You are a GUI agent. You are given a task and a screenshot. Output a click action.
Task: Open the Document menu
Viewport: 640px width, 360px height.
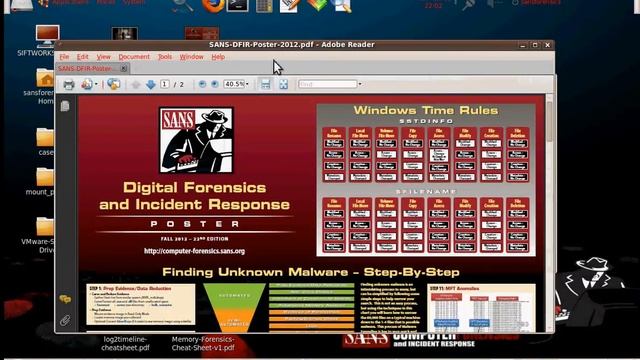point(134,57)
